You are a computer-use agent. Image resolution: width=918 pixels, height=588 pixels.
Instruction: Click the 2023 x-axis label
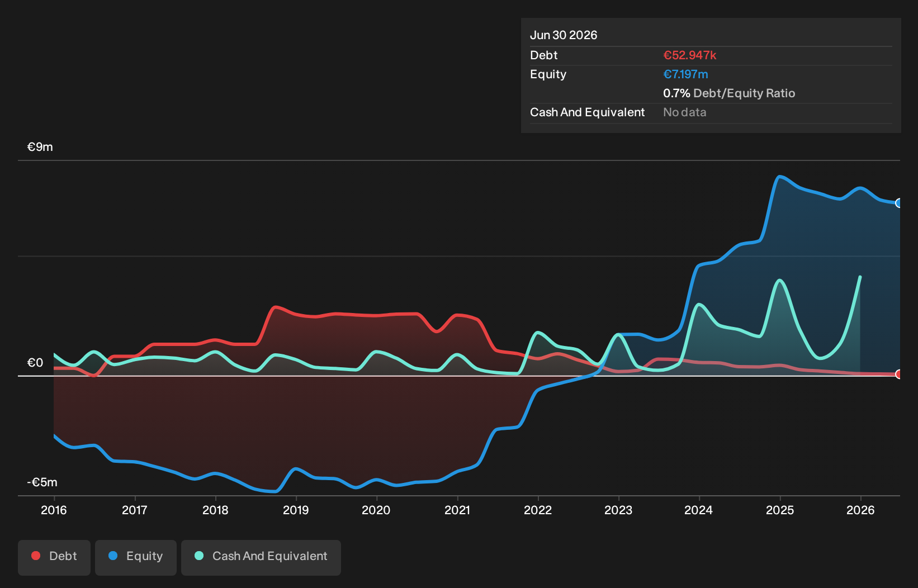coord(618,510)
